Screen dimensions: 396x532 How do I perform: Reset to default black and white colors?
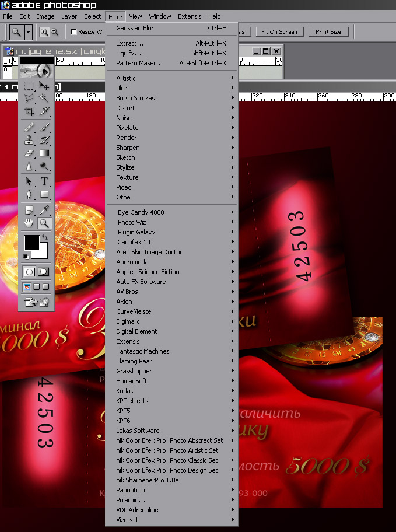coord(26,256)
